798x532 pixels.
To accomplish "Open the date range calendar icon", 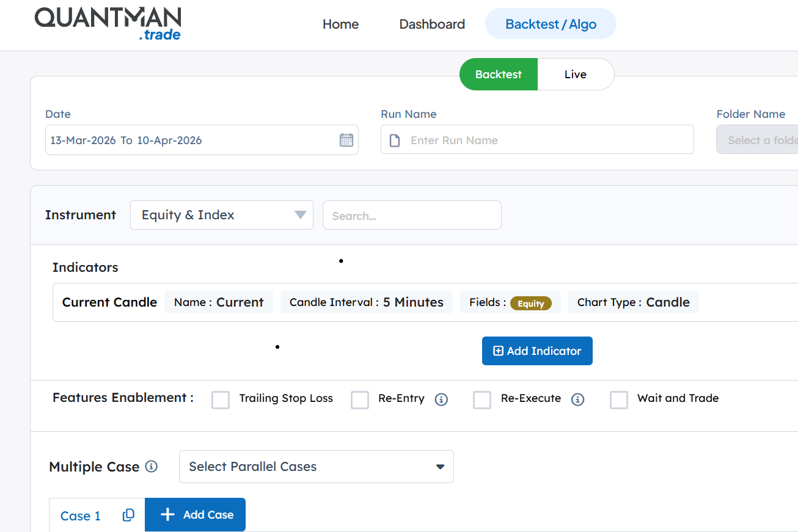I will point(346,140).
